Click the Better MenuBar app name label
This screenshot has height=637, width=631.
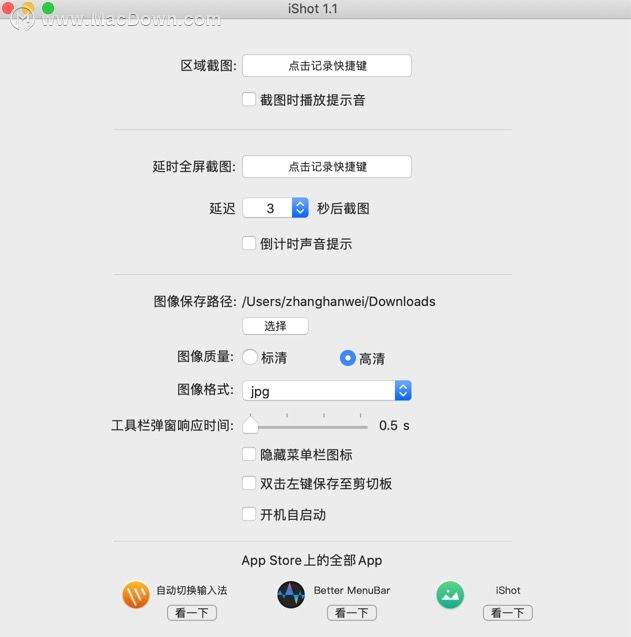(x=352, y=590)
